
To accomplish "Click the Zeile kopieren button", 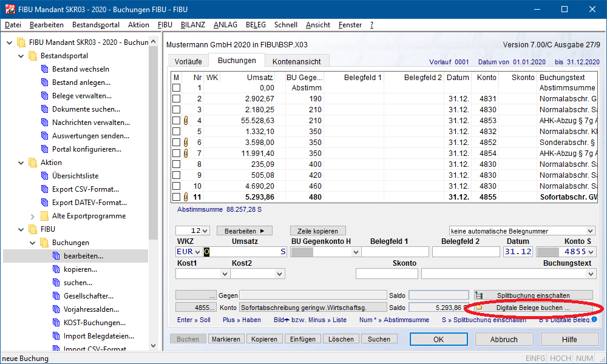I will [318, 231].
